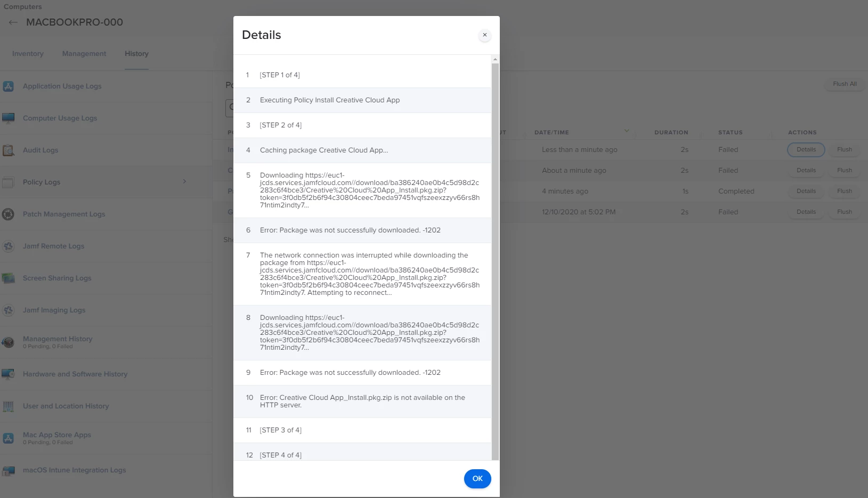View Details for 'About a minute ago' entry

coord(806,170)
